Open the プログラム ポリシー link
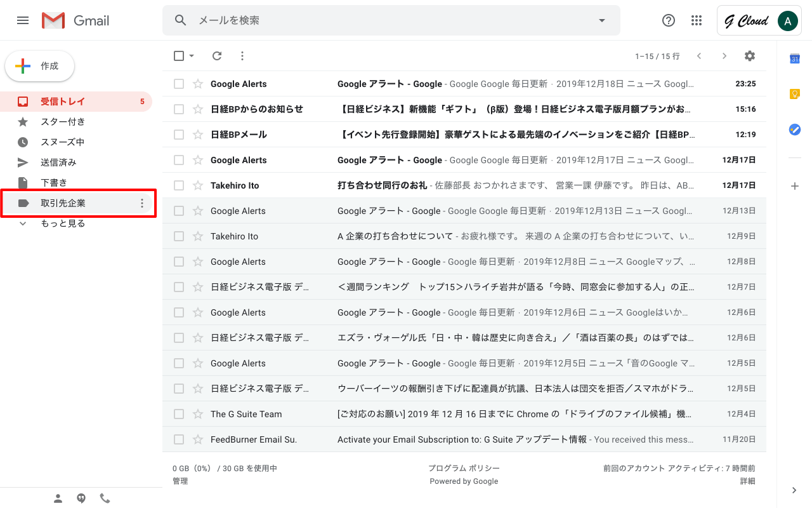The image size is (812, 508). [464, 469]
